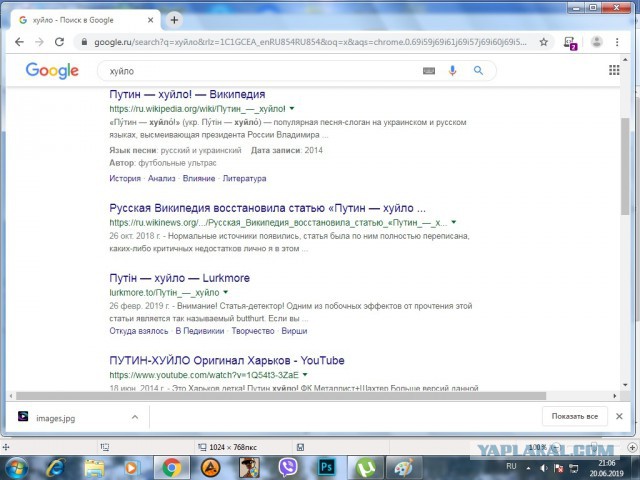Open Photoshop from the taskbar

tap(327, 467)
